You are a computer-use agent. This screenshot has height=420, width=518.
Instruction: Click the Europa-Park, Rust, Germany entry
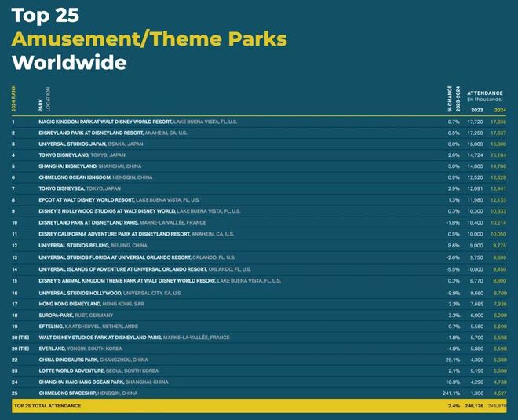(78, 314)
